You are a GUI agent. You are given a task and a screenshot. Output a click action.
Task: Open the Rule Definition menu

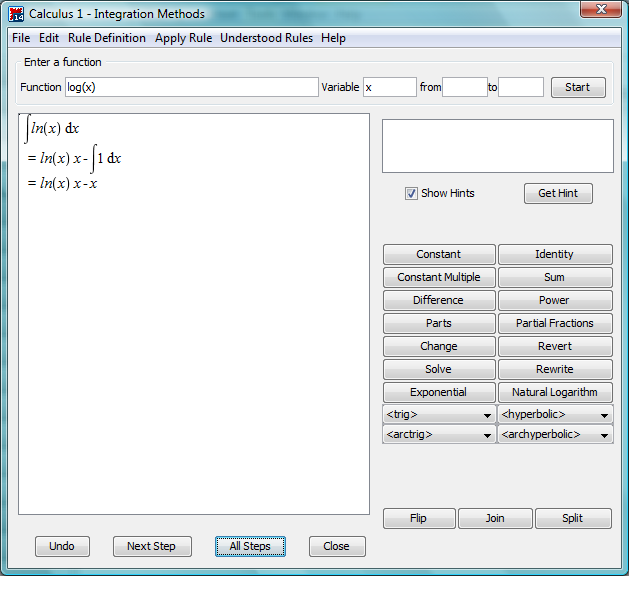click(107, 38)
